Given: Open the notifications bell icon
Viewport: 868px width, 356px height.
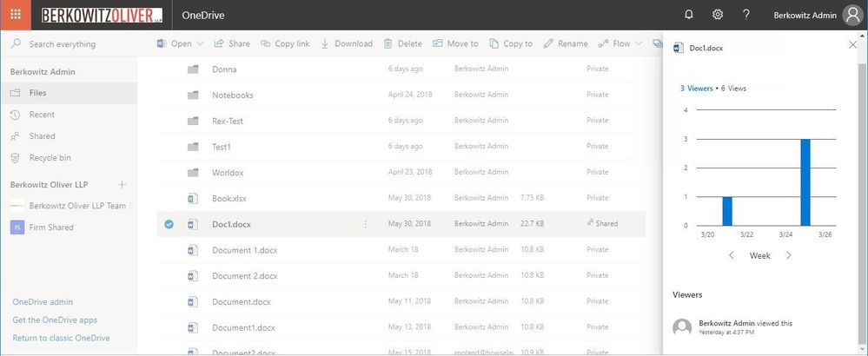Looking at the screenshot, I should 689,15.
